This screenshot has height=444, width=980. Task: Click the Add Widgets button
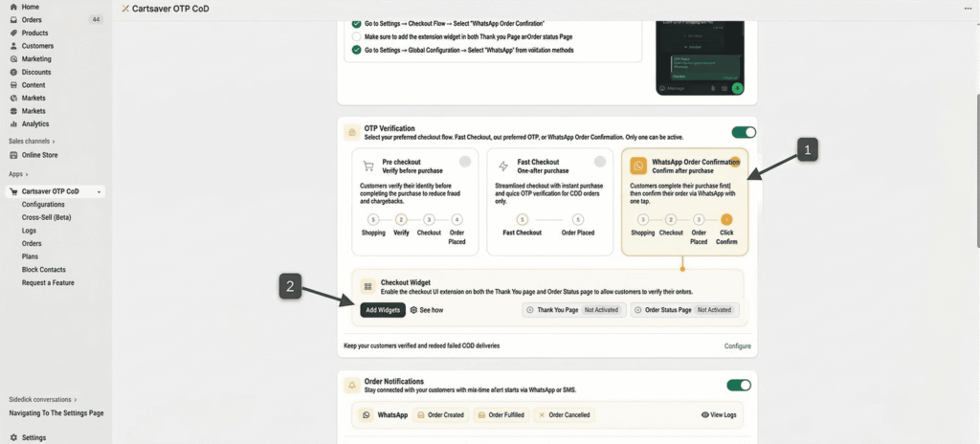pyautogui.click(x=382, y=310)
